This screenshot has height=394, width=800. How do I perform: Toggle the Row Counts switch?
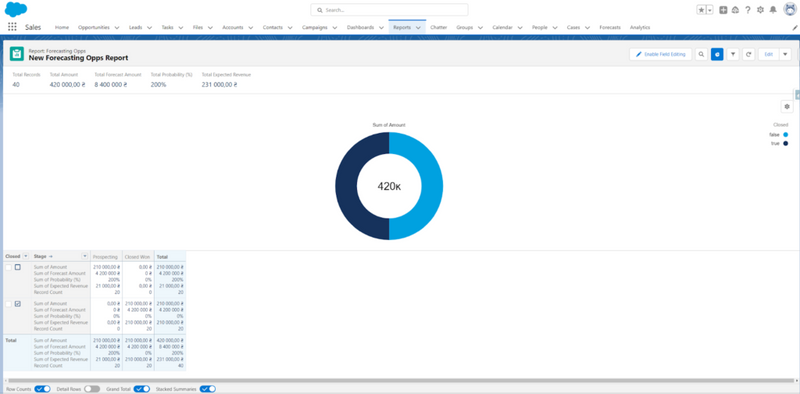pos(42,389)
